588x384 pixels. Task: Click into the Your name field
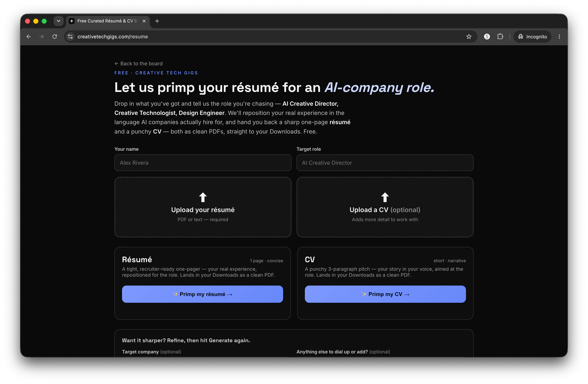tap(203, 163)
